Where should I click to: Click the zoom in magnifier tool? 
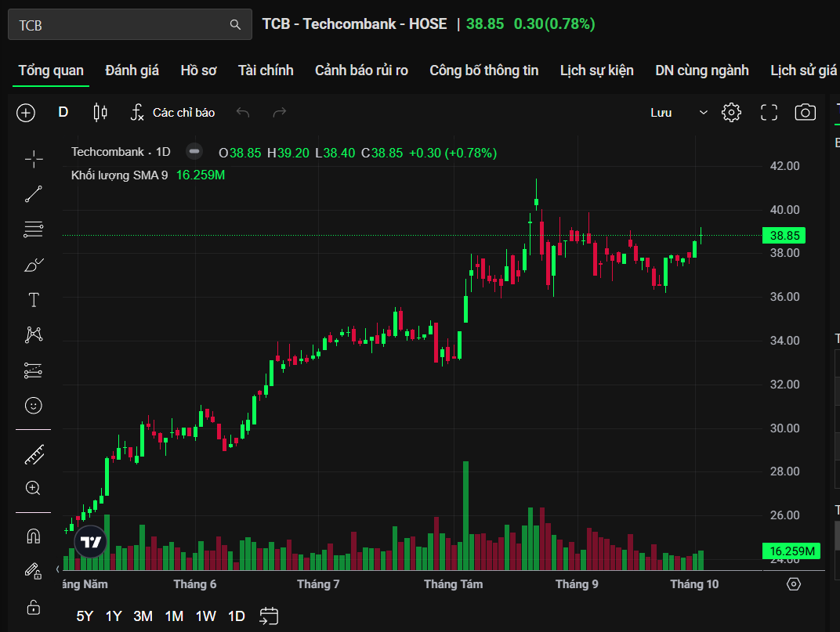[34, 488]
